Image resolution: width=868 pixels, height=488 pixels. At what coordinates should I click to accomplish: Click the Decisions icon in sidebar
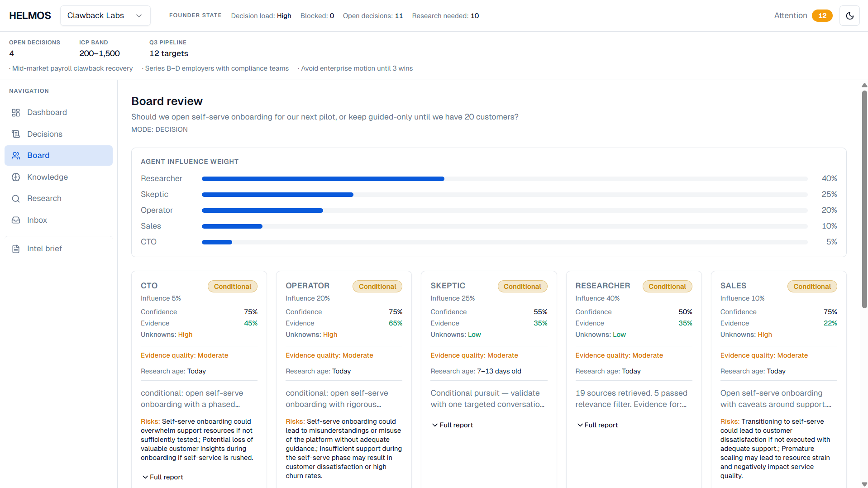[x=16, y=134]
